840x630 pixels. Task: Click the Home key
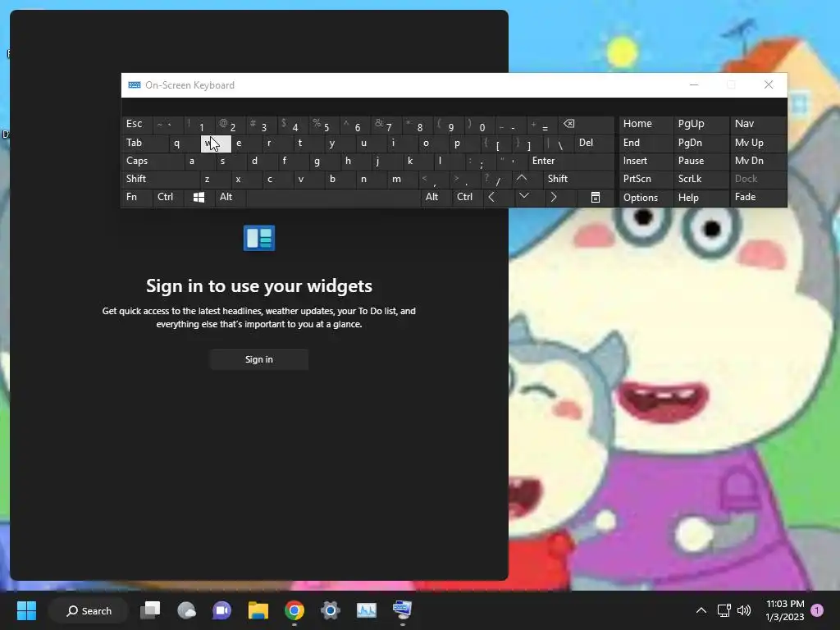tap(646, 125)
